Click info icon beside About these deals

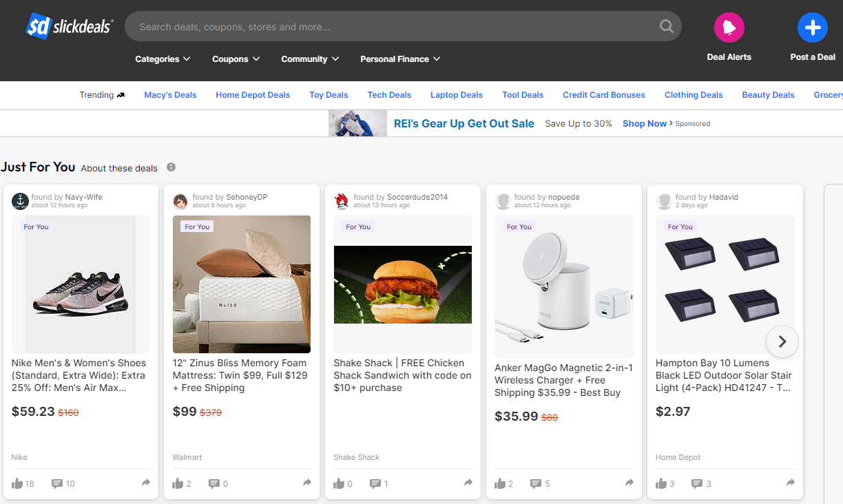coord(171,167)
